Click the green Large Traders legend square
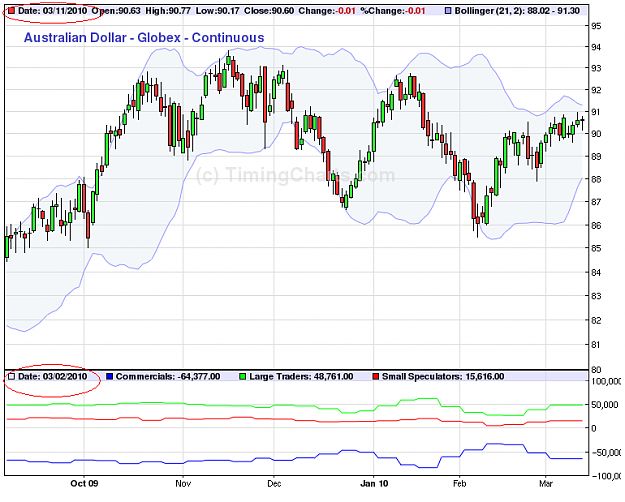This screenshot has height=502, width=625. 242,376
